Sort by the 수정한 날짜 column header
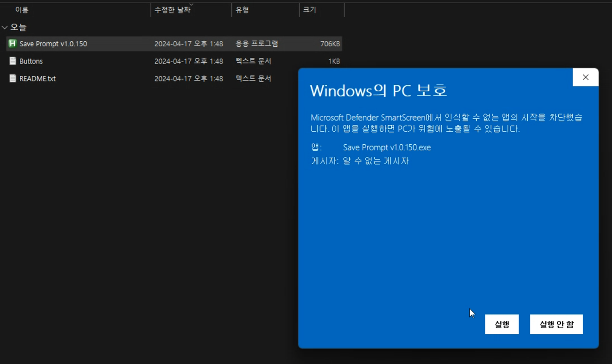The height and width of the screenshot is (364, 612). 172,9
